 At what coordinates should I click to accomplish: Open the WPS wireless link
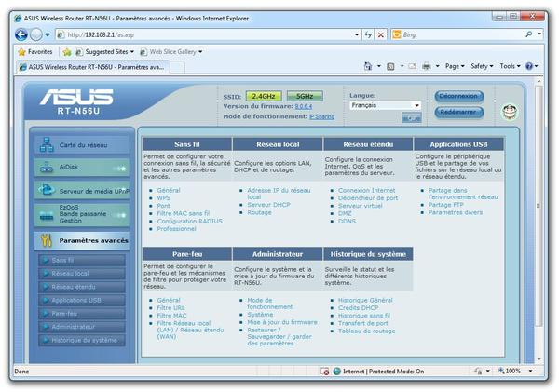coord(164,198)
